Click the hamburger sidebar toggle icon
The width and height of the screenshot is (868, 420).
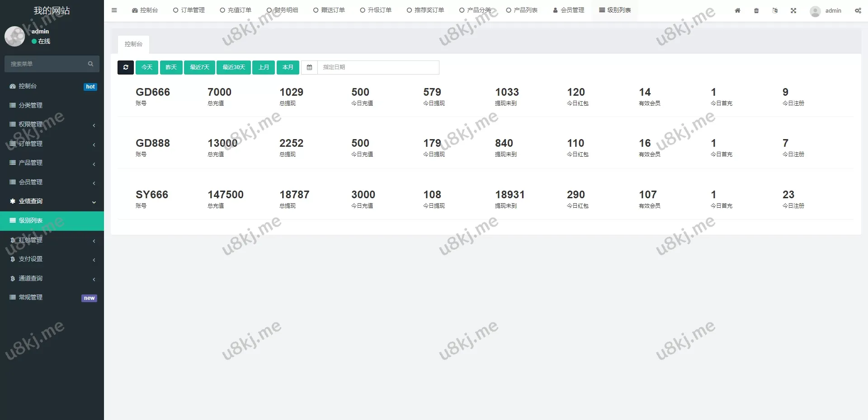coord(114,10)
